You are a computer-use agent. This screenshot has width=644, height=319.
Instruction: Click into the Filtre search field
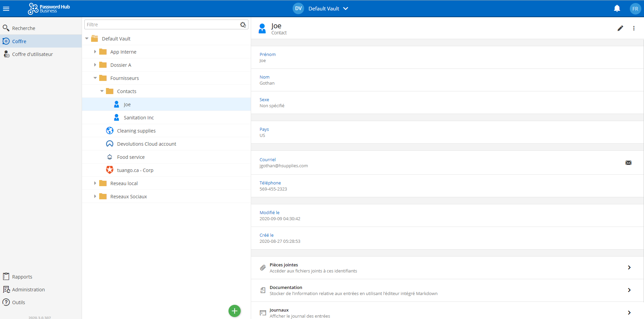point(161,25)
